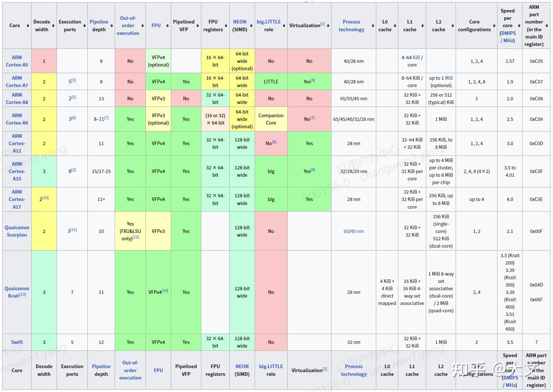Sort by Execution ports in top header

pyautogui.click(x=85, y=26)
